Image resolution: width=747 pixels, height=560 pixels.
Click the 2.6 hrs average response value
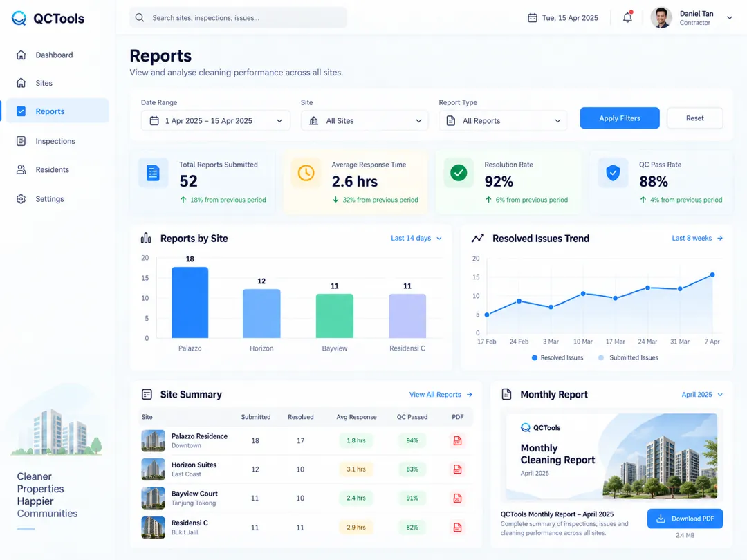pos(354,181)
